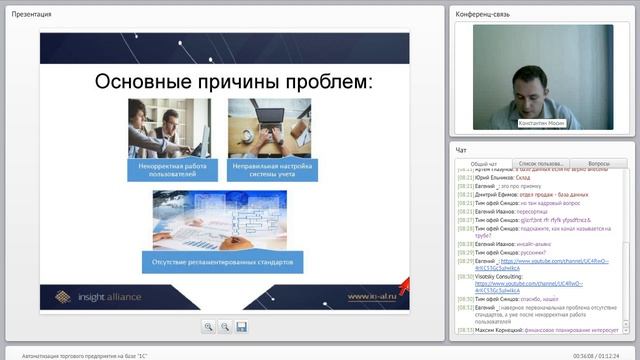This screenshot has height=360, width=640.
Task: Click Евгений Иванов's пересортица chat message
Action: (502, 211)
